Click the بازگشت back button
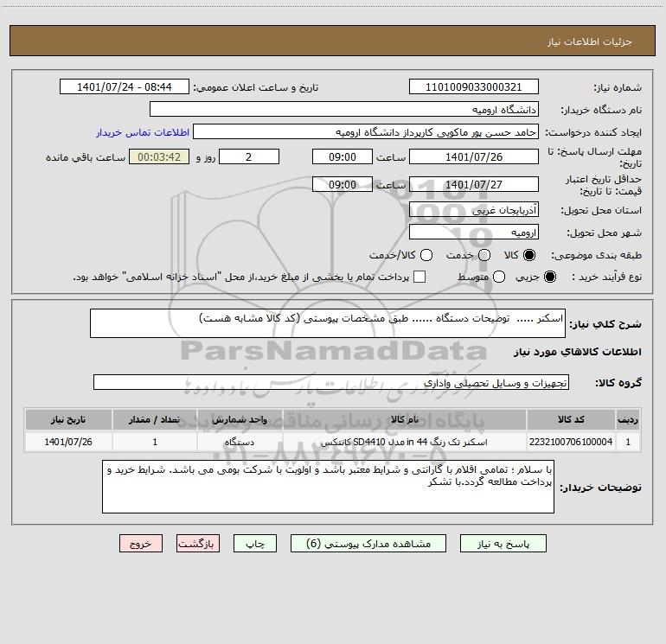Viewport: 666px width, 644px height. tap(198, 544)
